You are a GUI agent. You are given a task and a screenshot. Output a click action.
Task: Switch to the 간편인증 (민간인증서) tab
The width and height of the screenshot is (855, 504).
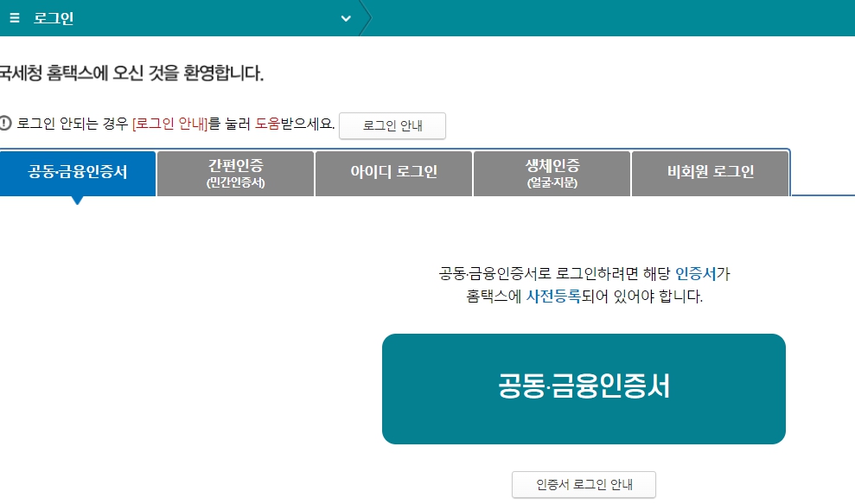pos(235,173)
